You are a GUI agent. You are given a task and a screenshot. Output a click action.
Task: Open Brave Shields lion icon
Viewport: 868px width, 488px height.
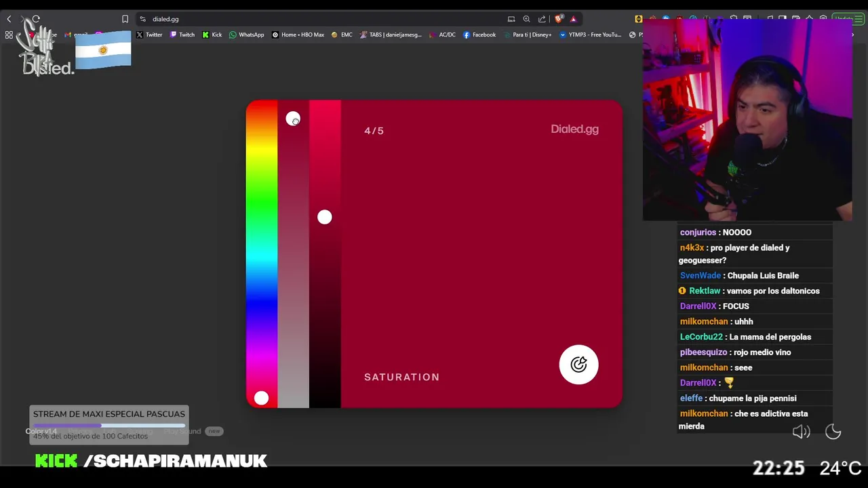[559, 19]
